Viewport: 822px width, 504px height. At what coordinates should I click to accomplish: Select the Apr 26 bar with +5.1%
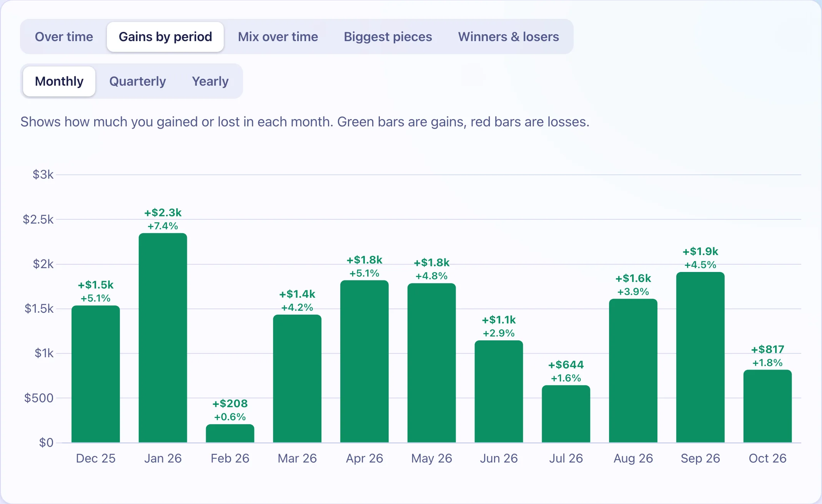(364, 361)
